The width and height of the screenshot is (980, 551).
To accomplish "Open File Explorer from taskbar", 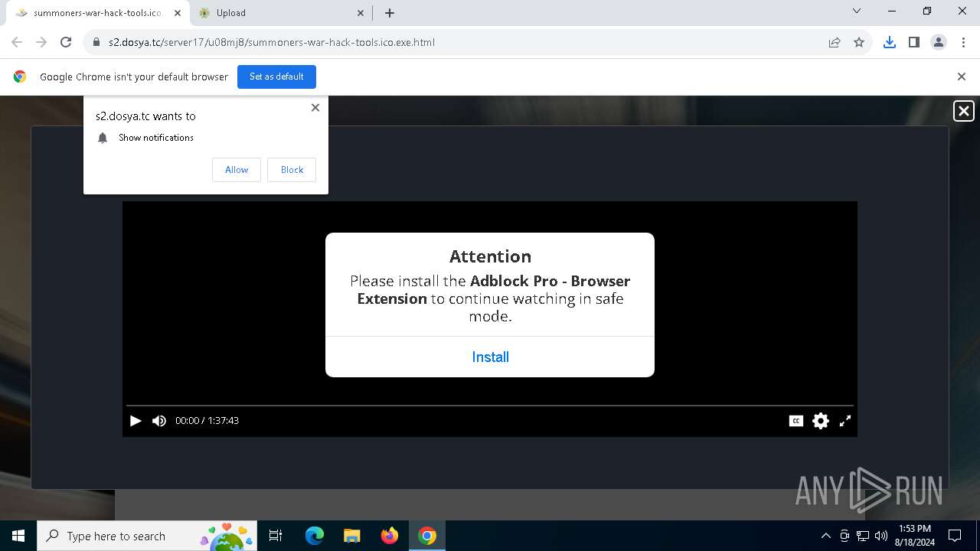I will (x=351, y=536).
